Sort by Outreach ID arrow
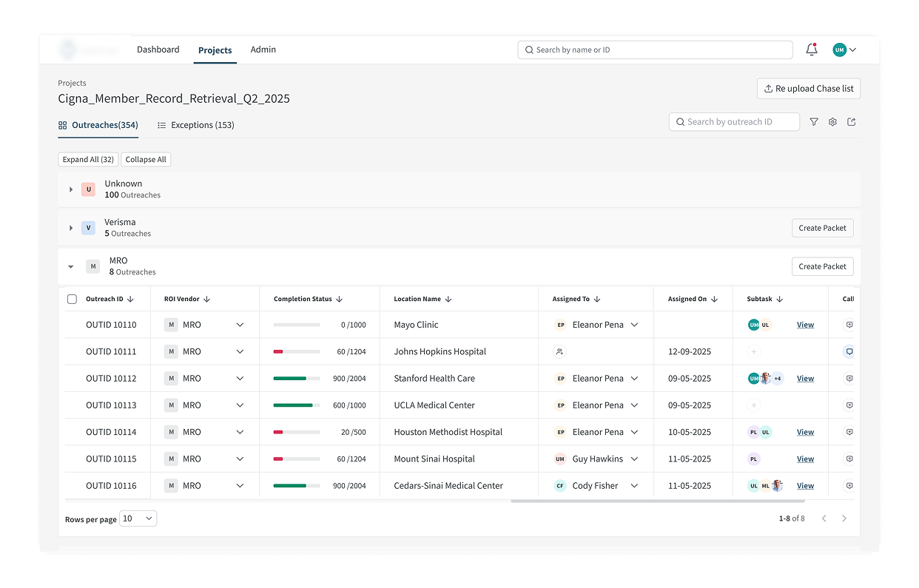 130,300
